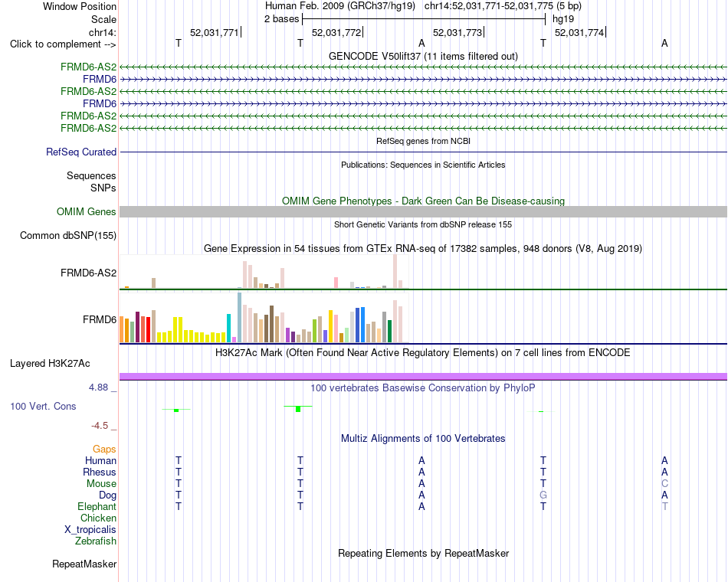728x582 pixels.
Task: Click the 'Click to complement -->' label
Action: click(63, 44)
